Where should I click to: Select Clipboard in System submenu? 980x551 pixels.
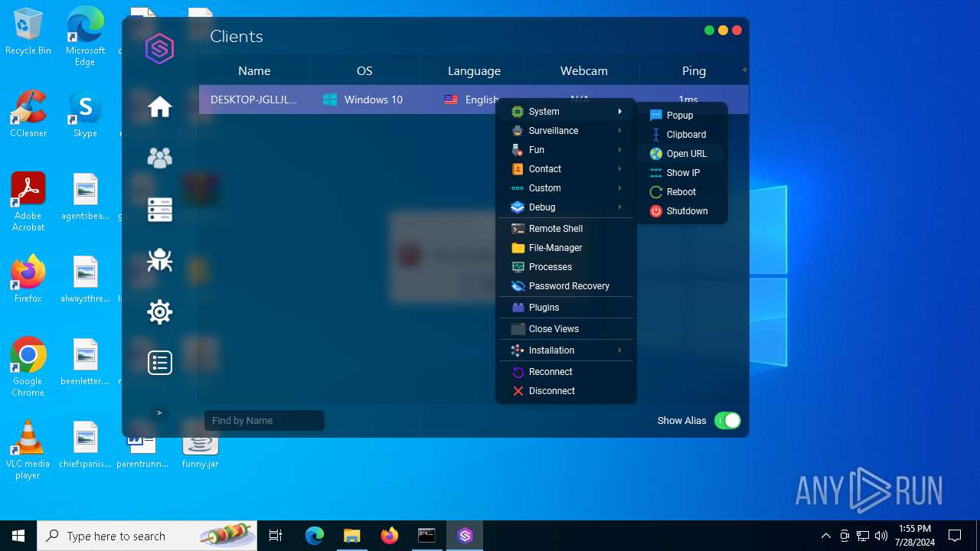pyautogui.click(x=681, y=135)
